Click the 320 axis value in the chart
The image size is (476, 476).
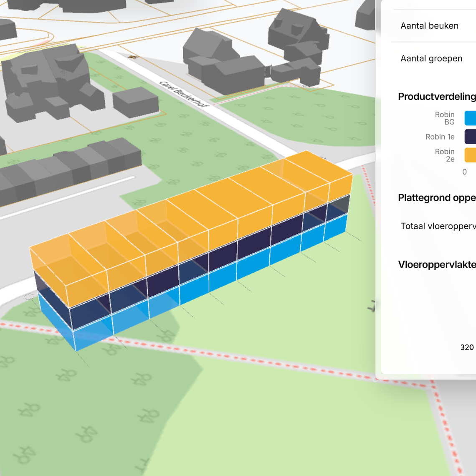pyautogui.click(x=467, y=347)
